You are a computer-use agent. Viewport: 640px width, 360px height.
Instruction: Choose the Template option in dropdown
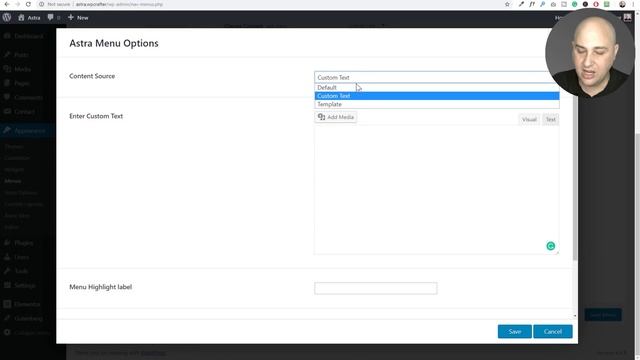click(x=437, y=104)
